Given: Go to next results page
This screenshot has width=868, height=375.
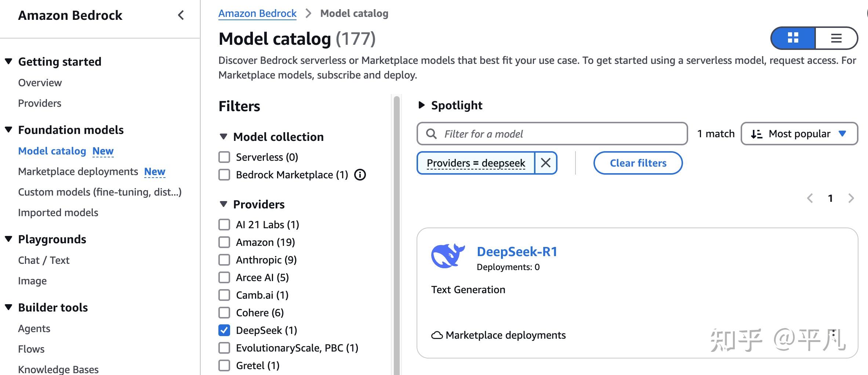Looking at the screenshot, I should click(851, 199).
